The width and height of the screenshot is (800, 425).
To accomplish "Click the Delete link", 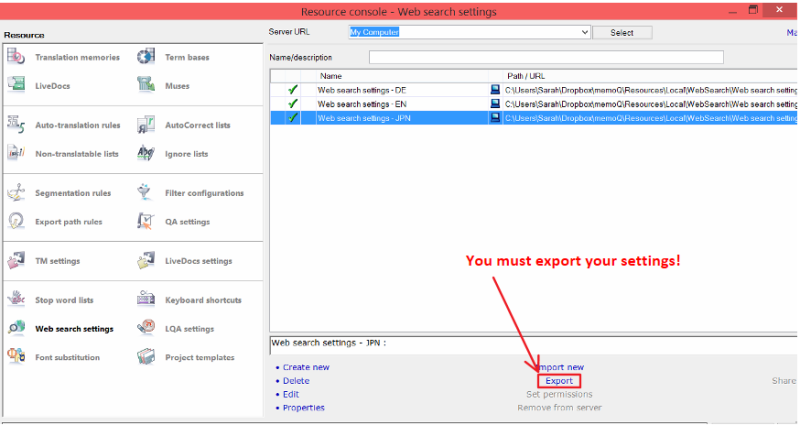I will coord(296,381).
